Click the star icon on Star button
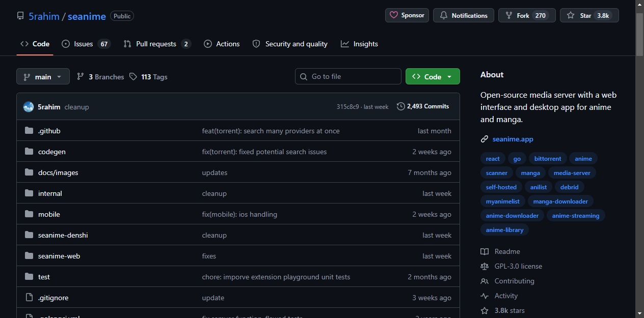 [571, 15]
